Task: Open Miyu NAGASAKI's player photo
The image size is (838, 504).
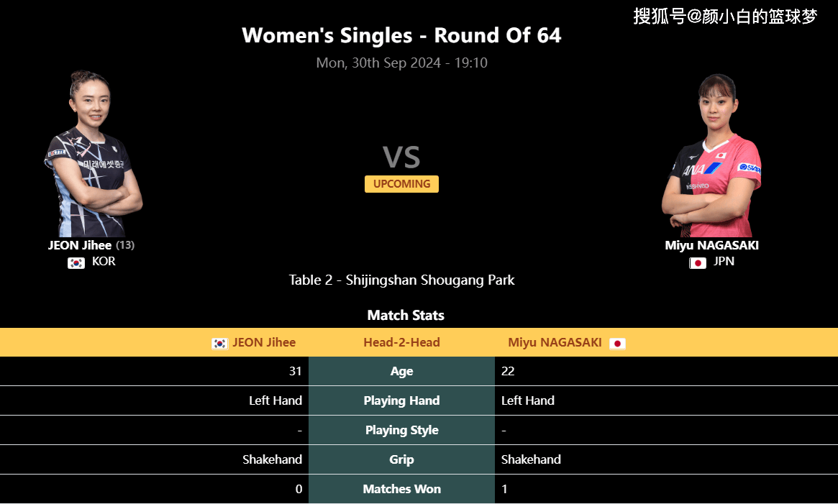Action: click(711, 155)
